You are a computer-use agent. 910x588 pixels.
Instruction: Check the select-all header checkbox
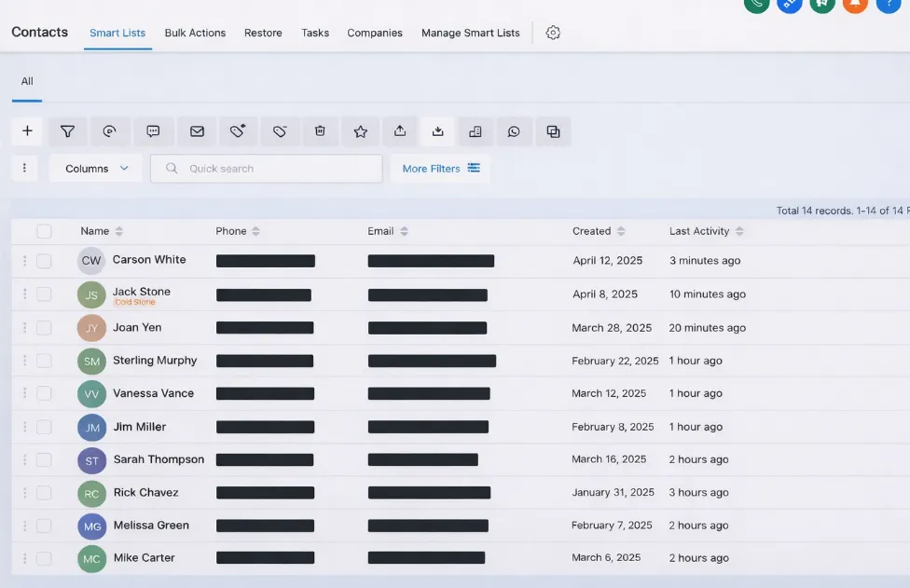coord(44,231)
